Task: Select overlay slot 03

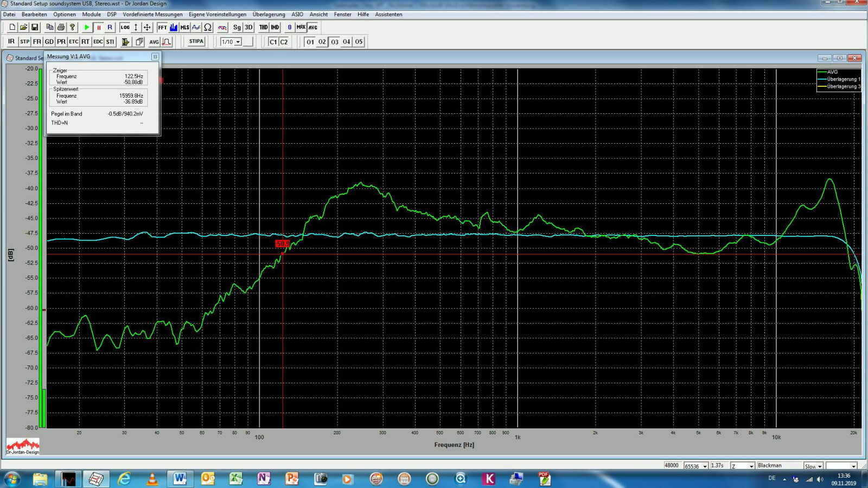Action: 335,42
